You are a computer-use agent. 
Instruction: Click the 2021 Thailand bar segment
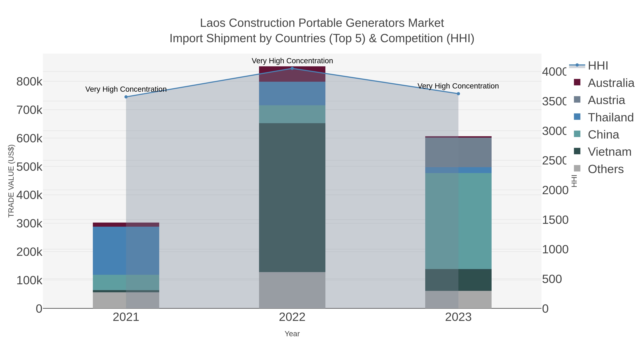[x=126, y=251]
